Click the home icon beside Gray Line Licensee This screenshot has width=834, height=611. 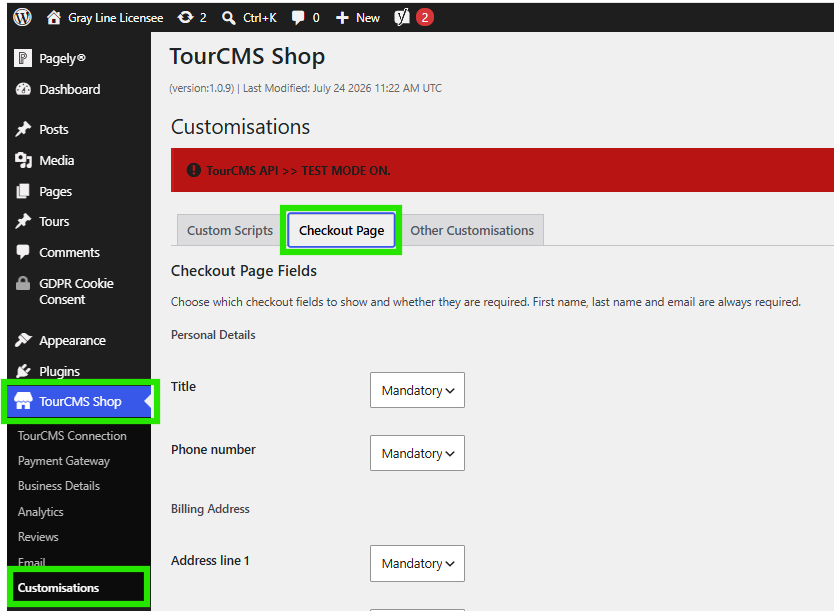(53, 18)
